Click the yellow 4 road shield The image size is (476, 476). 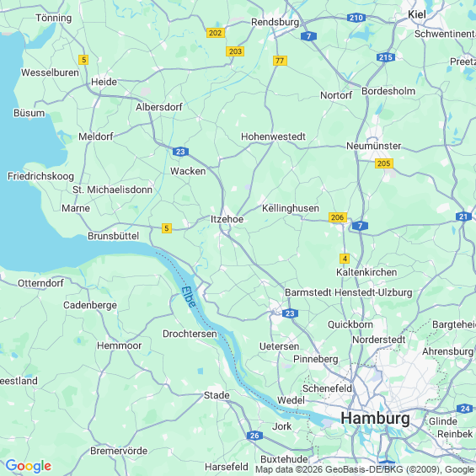pos(345,259)
